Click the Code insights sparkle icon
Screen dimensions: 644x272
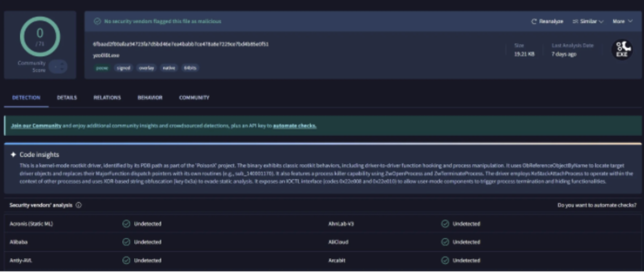click(x=13, y=155)
